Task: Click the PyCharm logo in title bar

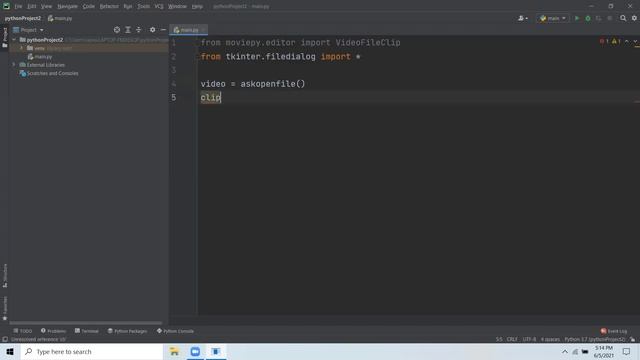Action: click(6, 6)
